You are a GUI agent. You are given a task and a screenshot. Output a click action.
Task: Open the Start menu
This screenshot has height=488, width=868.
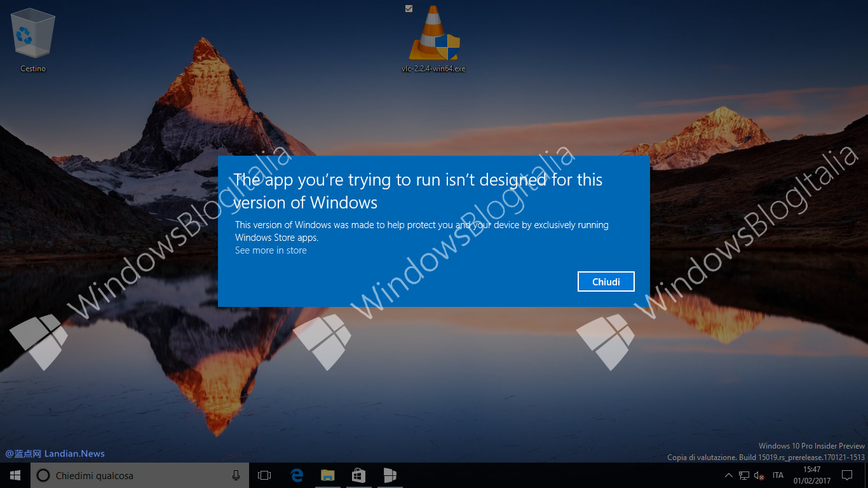[x=14, y=475]
